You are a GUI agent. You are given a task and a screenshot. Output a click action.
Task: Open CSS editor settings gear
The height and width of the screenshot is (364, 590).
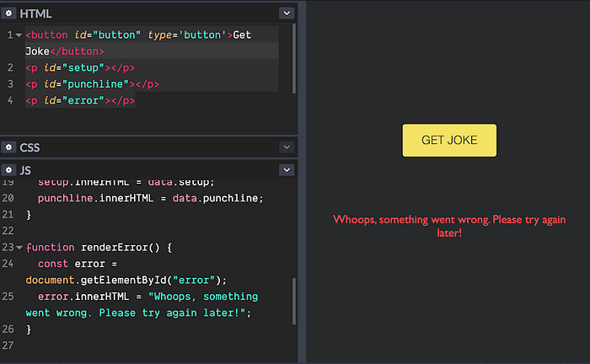click(8, 147)
